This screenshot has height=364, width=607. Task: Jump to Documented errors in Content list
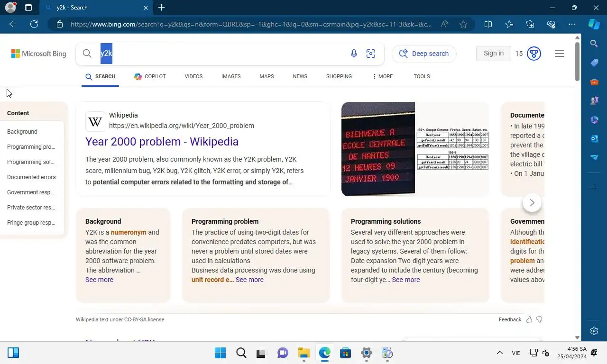[31, 177]
